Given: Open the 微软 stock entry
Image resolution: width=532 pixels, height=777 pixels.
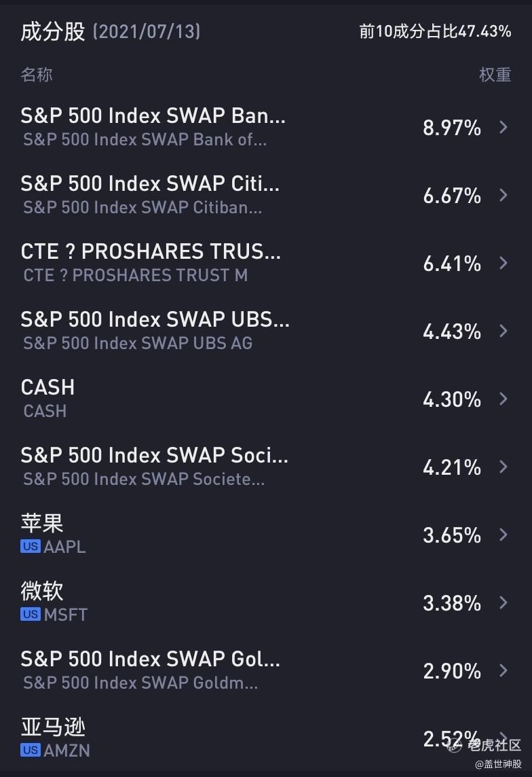Looking at the screenshot, I should click(x=42, y=591).
